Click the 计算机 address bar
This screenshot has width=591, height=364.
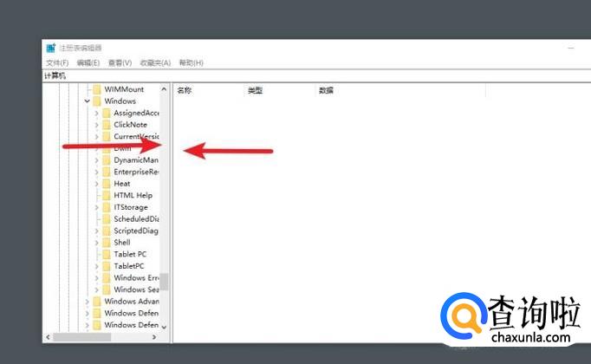tap(316, 75)
